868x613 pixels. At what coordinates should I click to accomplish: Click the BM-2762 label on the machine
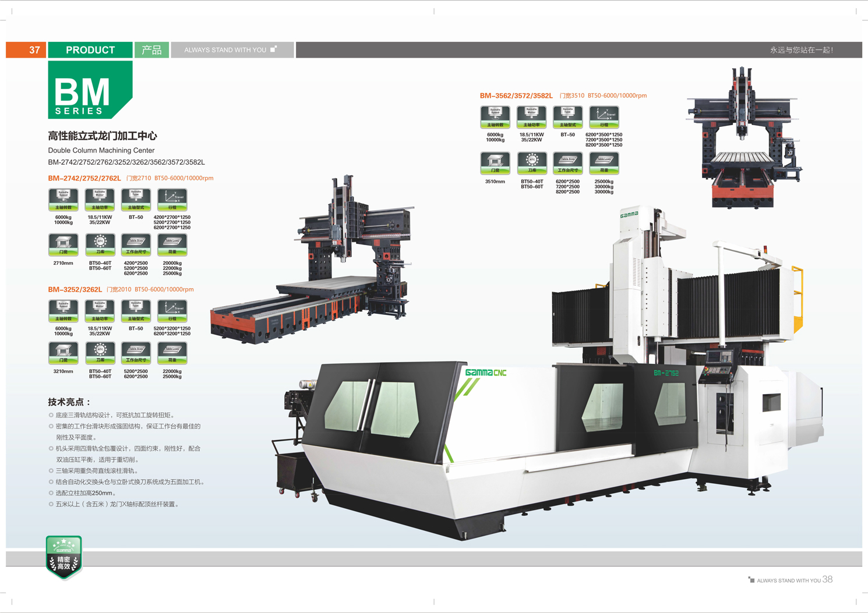tap(666, 373)
